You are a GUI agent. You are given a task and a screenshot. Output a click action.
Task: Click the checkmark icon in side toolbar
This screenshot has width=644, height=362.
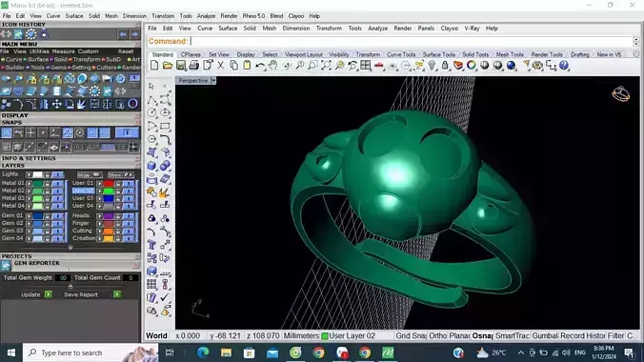[165, 297]
